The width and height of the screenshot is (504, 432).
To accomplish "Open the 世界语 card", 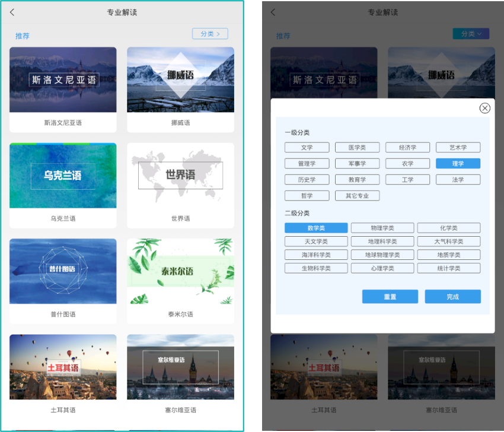I will (181, 185).
